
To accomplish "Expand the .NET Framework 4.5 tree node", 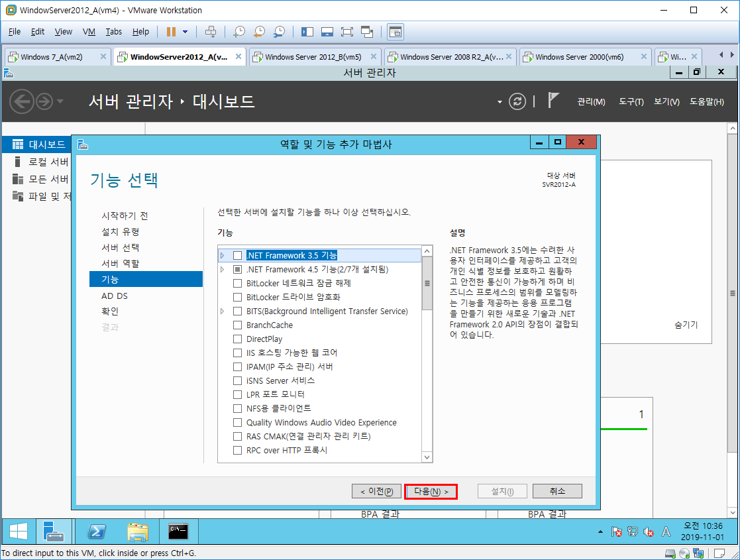I will point(223,270).
